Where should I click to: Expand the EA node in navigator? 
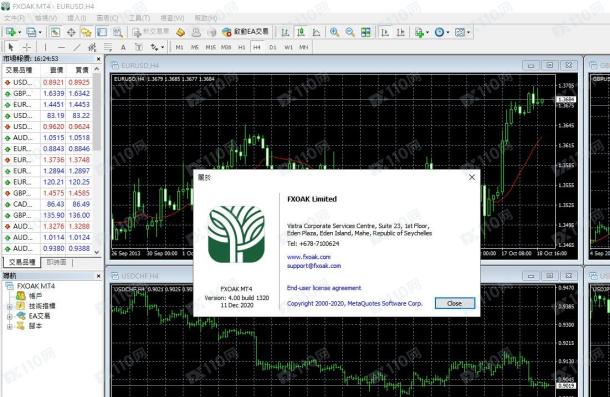pos(9,316)
